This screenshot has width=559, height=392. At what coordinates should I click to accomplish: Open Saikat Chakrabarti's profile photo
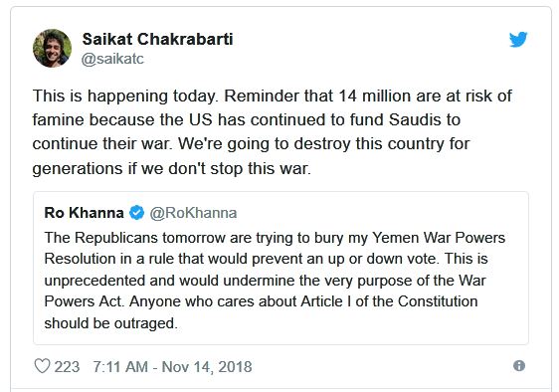[x=52, y=48]
